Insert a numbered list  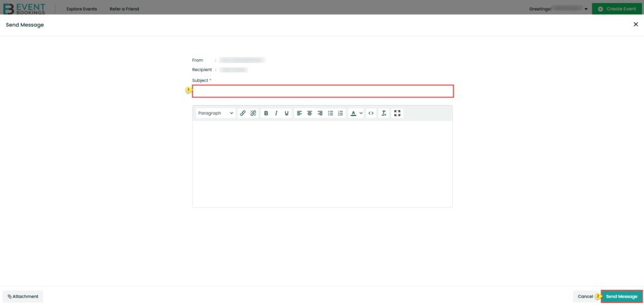[x=340, y=113]
